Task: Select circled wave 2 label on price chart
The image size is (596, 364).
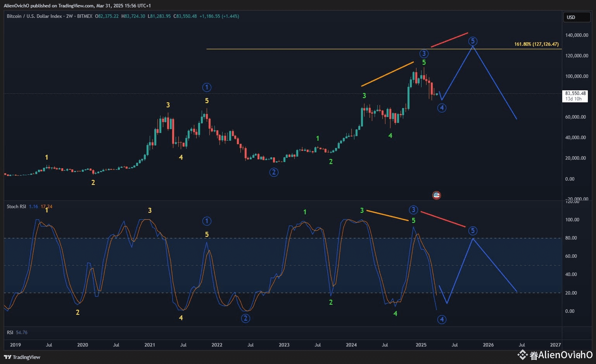Action: [274, 172]
